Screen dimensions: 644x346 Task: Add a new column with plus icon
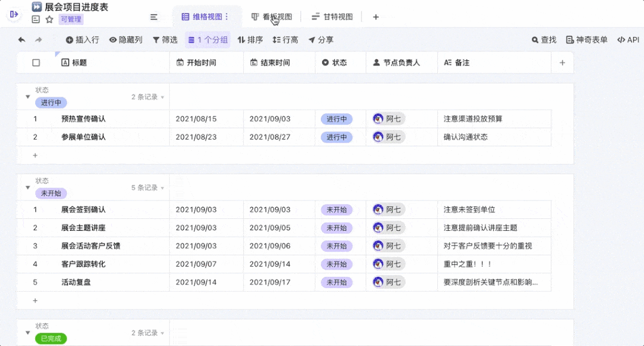point(562,63)
